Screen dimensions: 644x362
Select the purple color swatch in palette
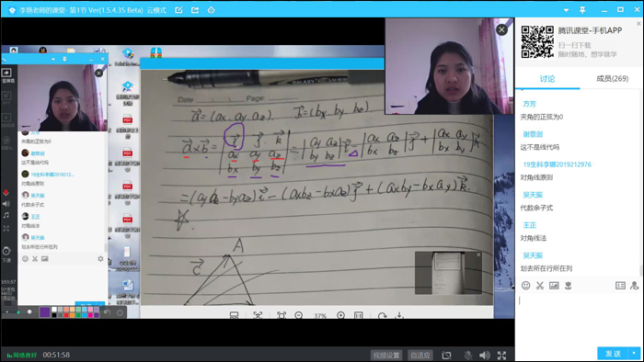[44, 312]
